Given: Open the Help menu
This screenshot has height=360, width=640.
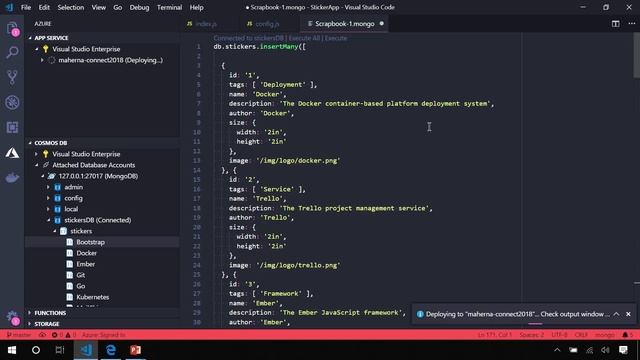Looking at the screenshot, I should click(196, 7).
